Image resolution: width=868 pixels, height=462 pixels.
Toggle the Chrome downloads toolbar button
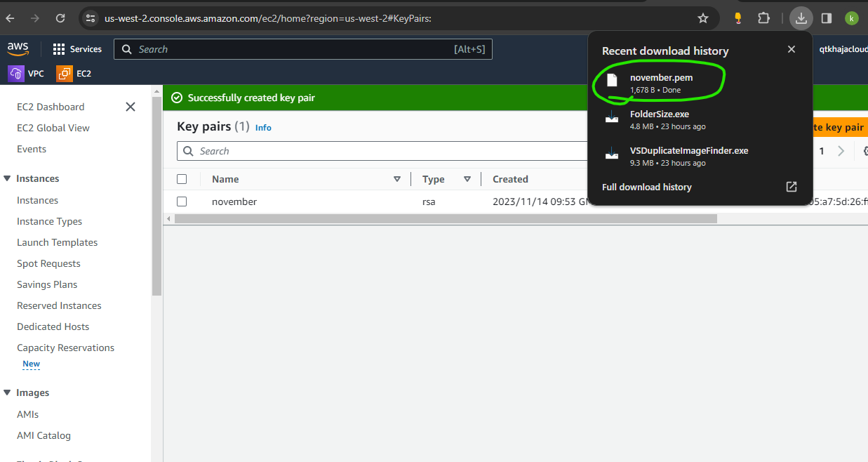[x=801, y=18]
